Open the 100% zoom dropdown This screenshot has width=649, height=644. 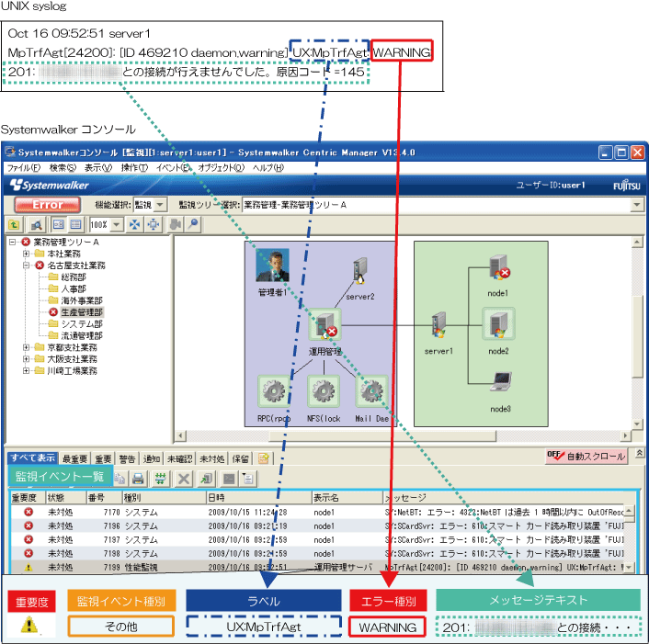click(x=117, y=224)
